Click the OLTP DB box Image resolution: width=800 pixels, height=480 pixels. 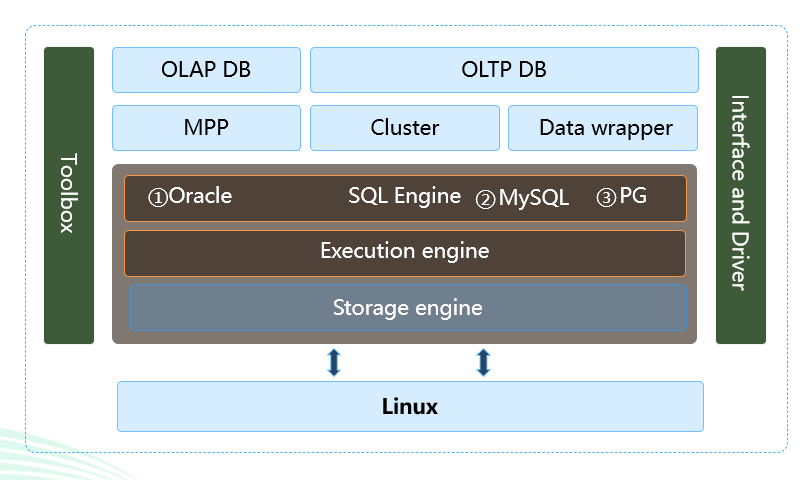pyautogui.click(x=504, y=70)
